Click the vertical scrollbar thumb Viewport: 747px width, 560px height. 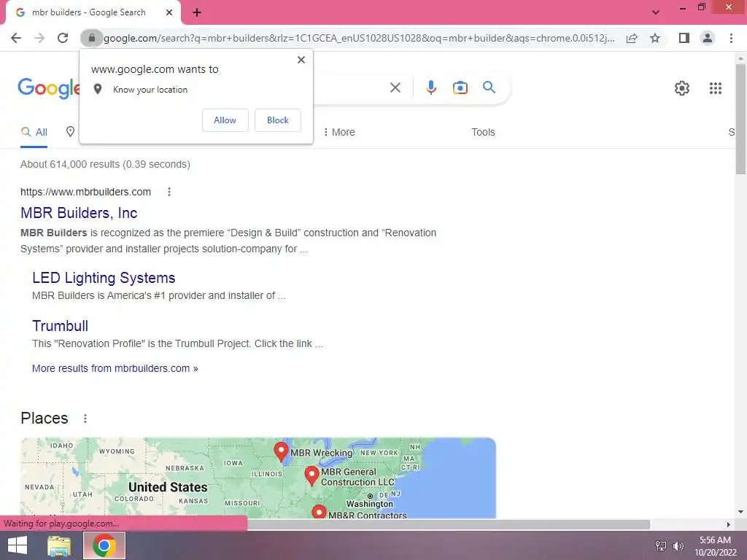740,119
